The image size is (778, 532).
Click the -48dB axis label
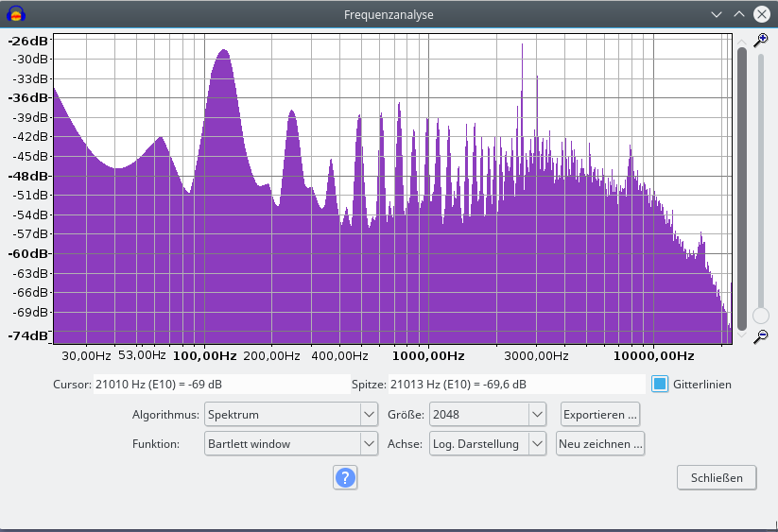point(29,176)
